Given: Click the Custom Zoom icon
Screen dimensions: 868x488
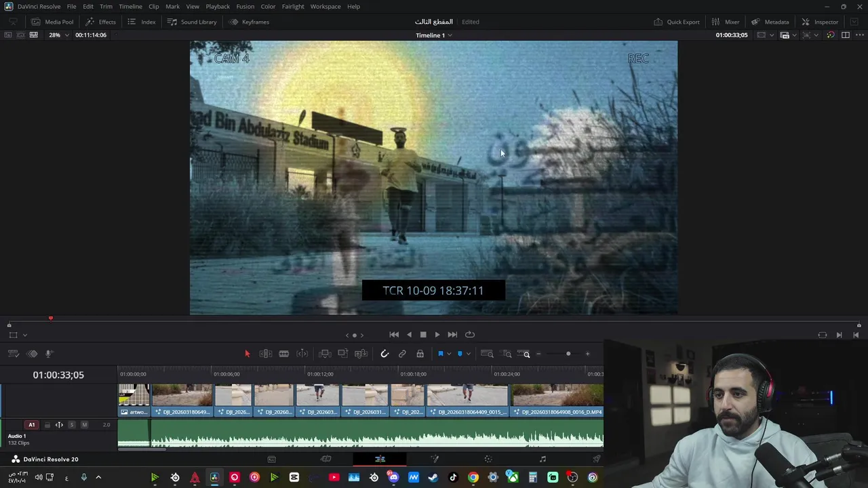Looking at the screenshot, I should coord(524,354).
